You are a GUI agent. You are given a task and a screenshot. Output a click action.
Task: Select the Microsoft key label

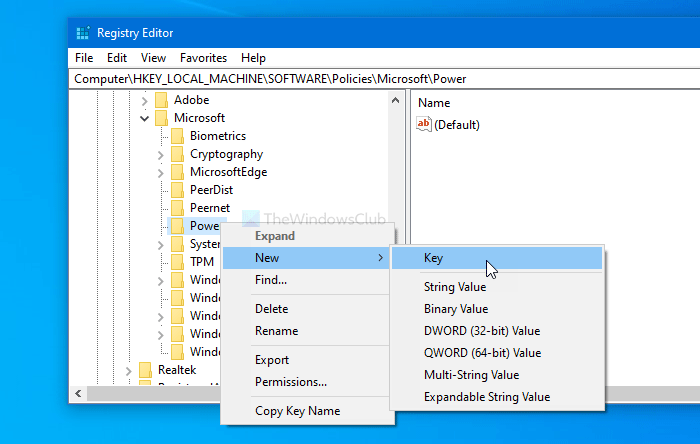coord(199,118)
